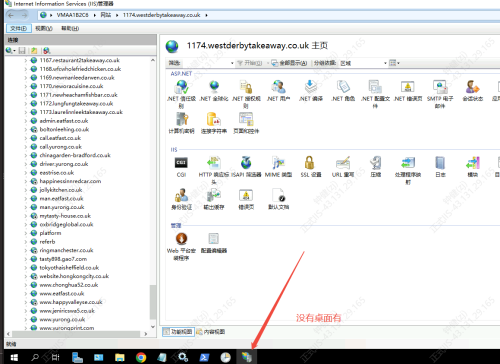Open Default Document feature icon
The image size is (500, 364).
click(278, 196)
